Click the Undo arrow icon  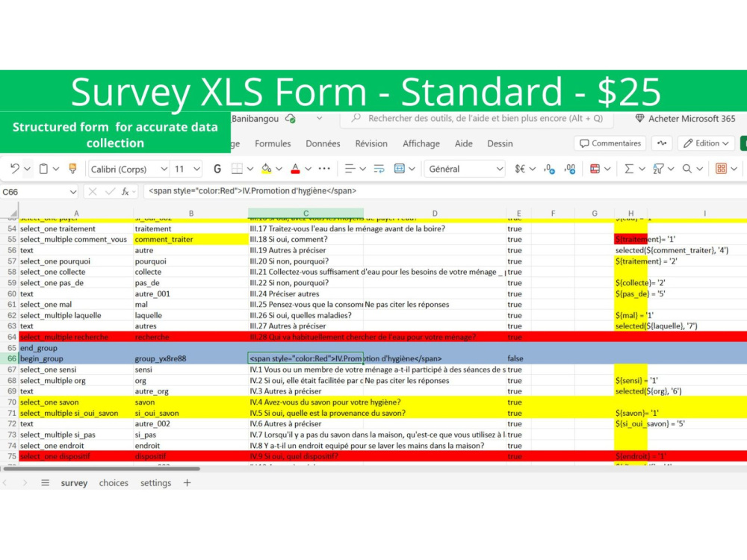click(14, 169)
